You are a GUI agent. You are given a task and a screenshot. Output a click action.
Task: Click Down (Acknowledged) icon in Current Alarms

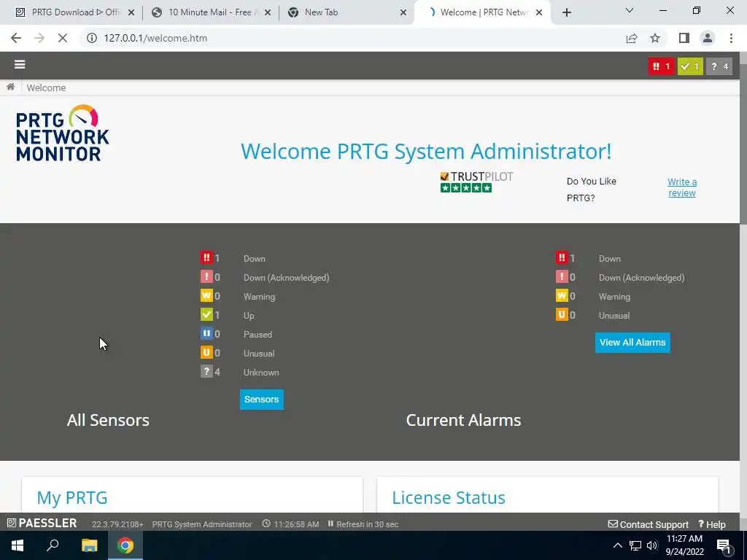(562, 276)
